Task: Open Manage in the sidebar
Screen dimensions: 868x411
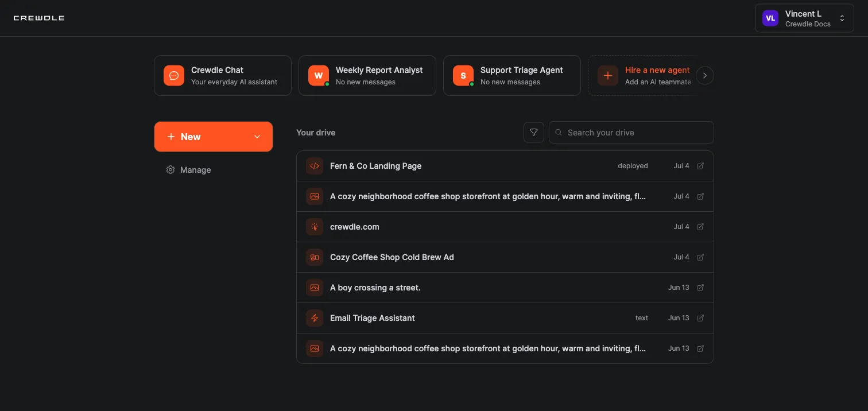Action: click(188, 170)
